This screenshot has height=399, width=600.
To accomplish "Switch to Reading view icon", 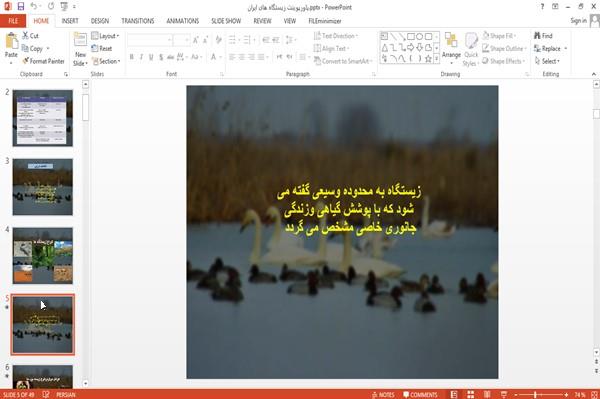I will point(487,395).
